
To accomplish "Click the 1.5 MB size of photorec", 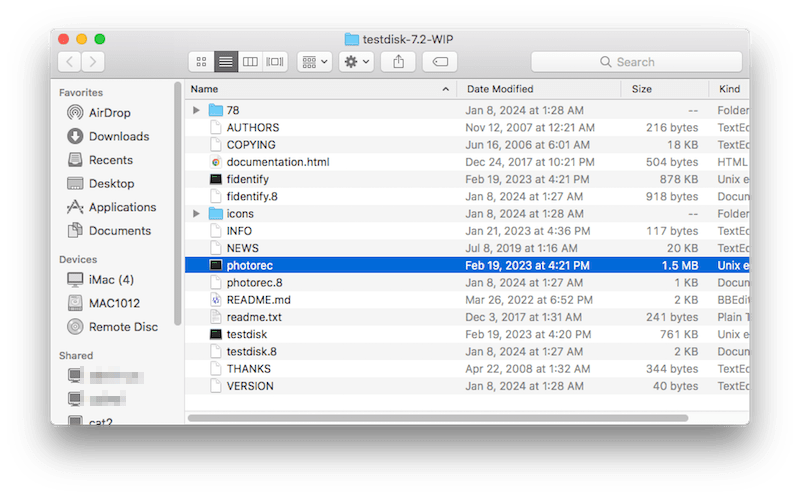I will [680, 265].
